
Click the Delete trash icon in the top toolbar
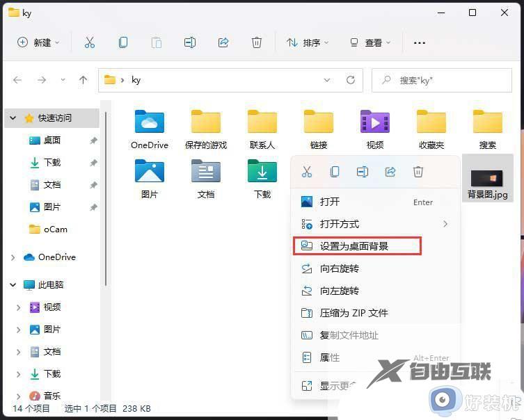click(257, 42)
